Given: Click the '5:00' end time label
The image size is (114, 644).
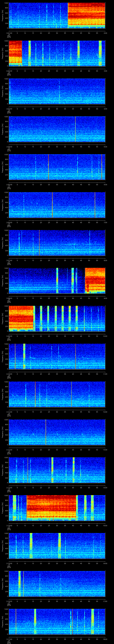Looking at the screenshot, I should click(105, 147).
